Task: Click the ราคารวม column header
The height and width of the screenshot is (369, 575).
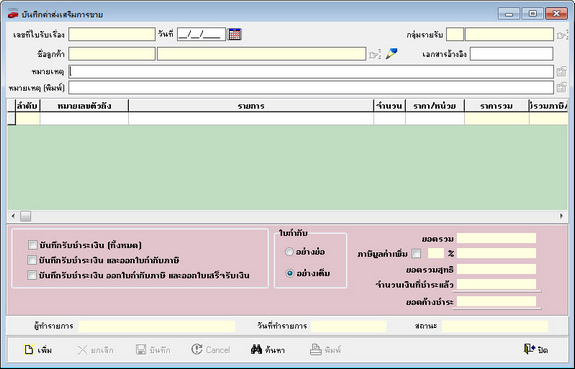Action: pyautogui.click(x=497, y=106)
